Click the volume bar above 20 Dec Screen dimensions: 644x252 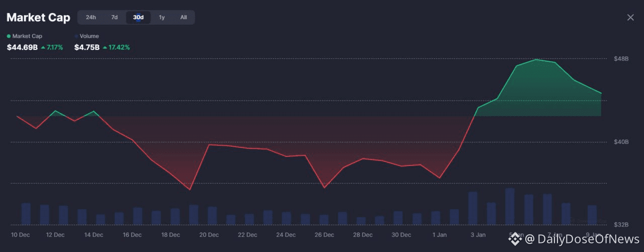(212, 216)
